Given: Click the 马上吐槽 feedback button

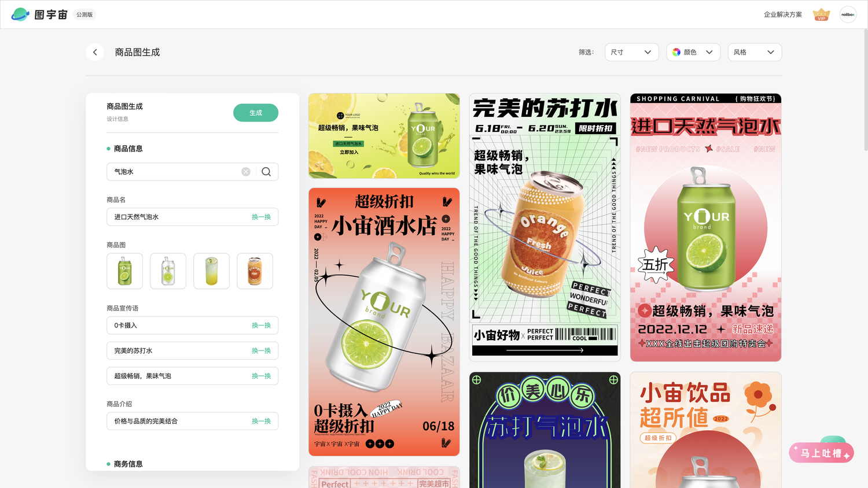Looking at the screenshot, I should tap(821, 453).
